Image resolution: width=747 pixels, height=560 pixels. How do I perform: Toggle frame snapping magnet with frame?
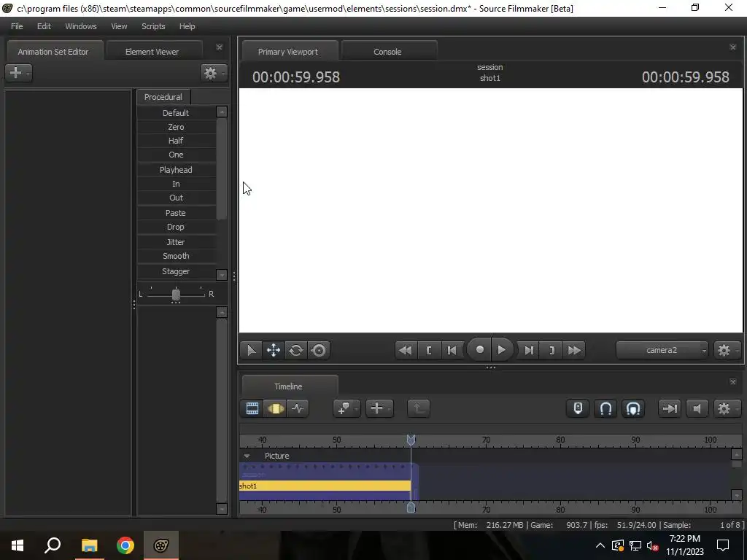tap(633, 408)
